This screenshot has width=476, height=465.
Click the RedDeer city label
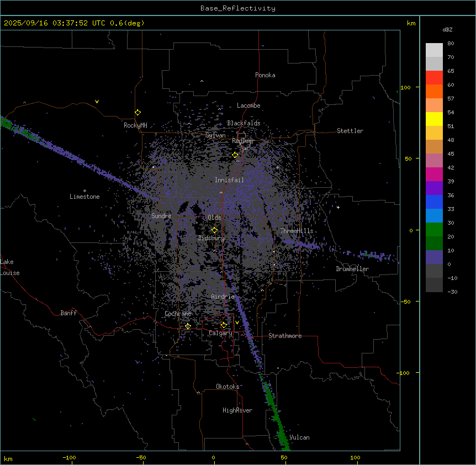(243, 141)
